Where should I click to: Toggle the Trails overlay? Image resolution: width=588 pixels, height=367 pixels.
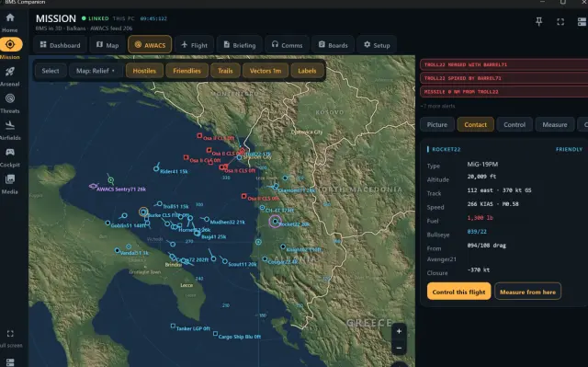coord(225,71)
